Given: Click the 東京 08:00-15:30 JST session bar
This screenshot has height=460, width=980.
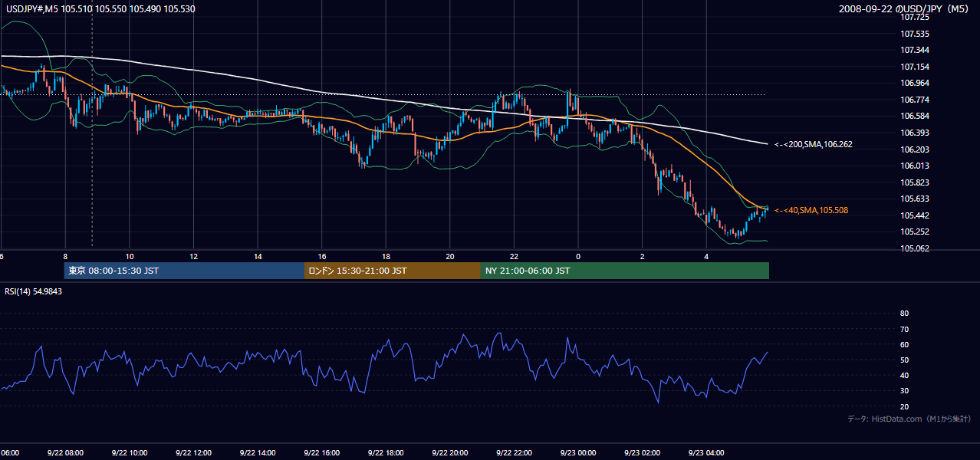Looking at the screenshot, I should click(x=184, y=271).
